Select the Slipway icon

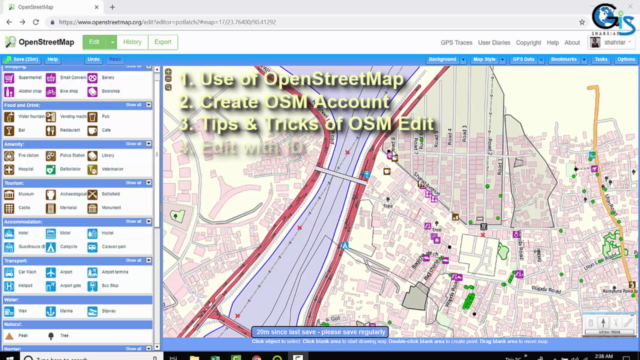pyautogui.click(x=93, y=311)
